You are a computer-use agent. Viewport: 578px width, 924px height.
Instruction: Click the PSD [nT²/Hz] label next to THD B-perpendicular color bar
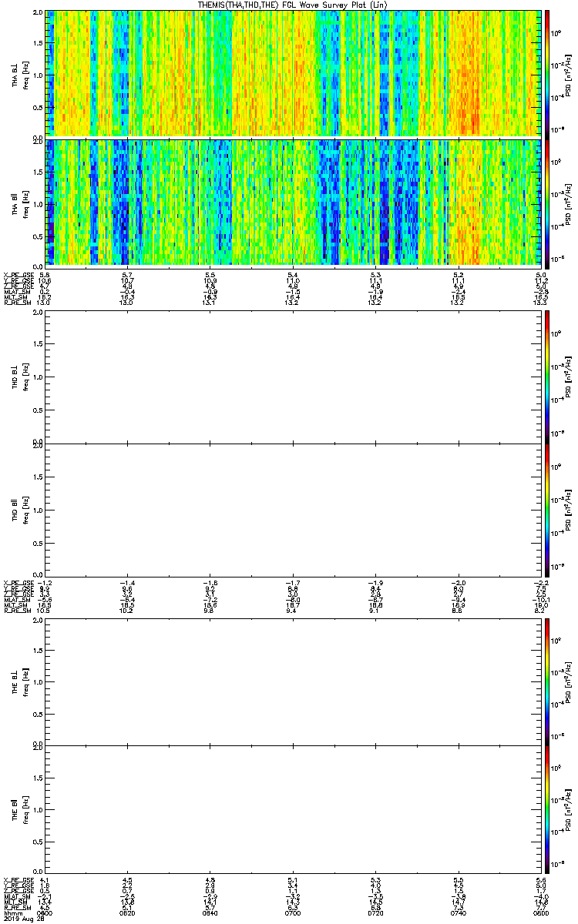[568, 376]
